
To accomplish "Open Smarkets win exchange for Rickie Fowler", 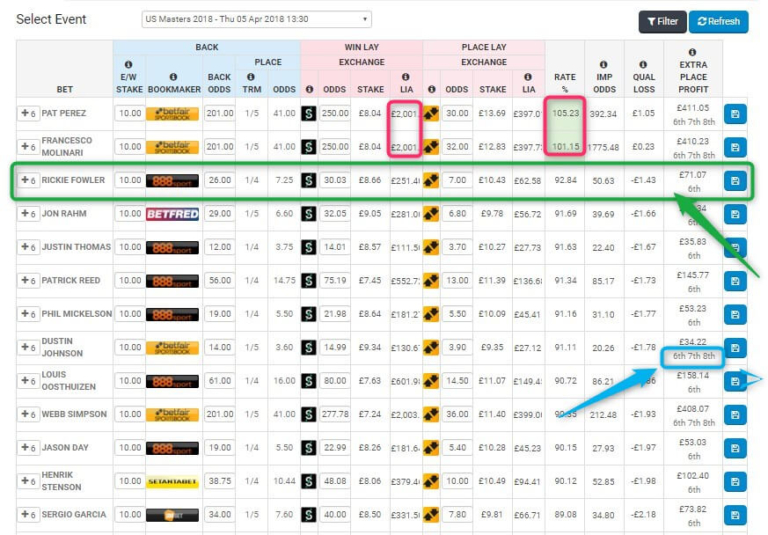I will tap(309, 180).
